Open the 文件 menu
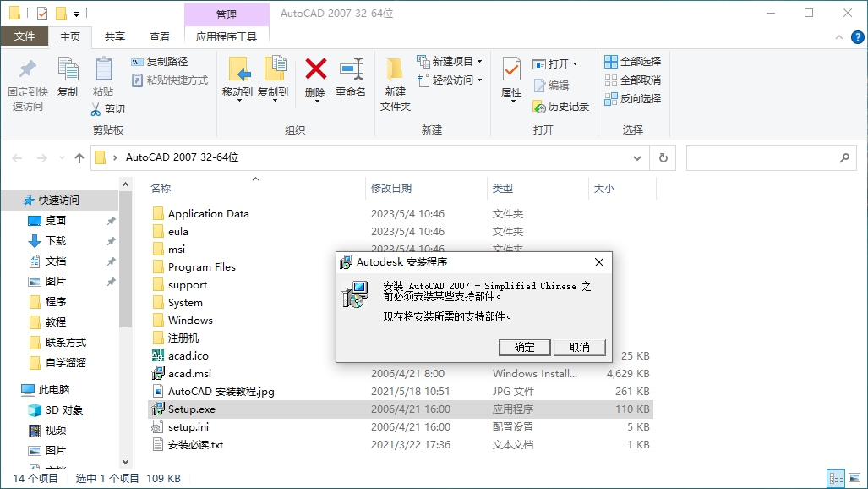Screen dimensions: 868x489 25,36
